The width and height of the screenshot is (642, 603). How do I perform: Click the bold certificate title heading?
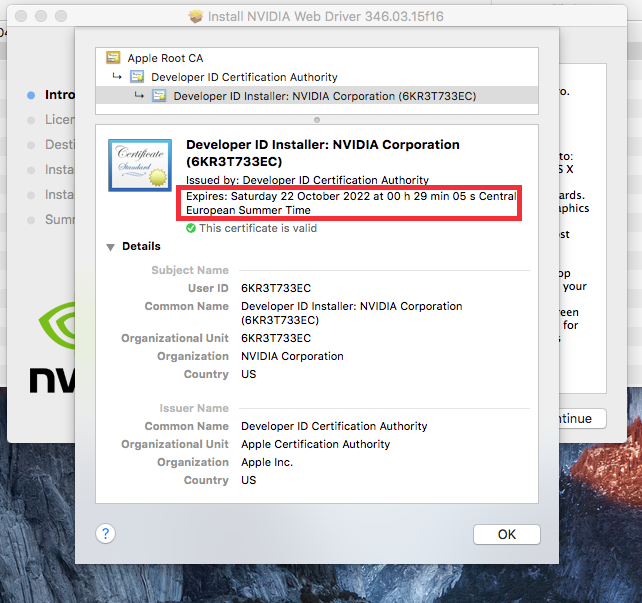tap(323, 153)
